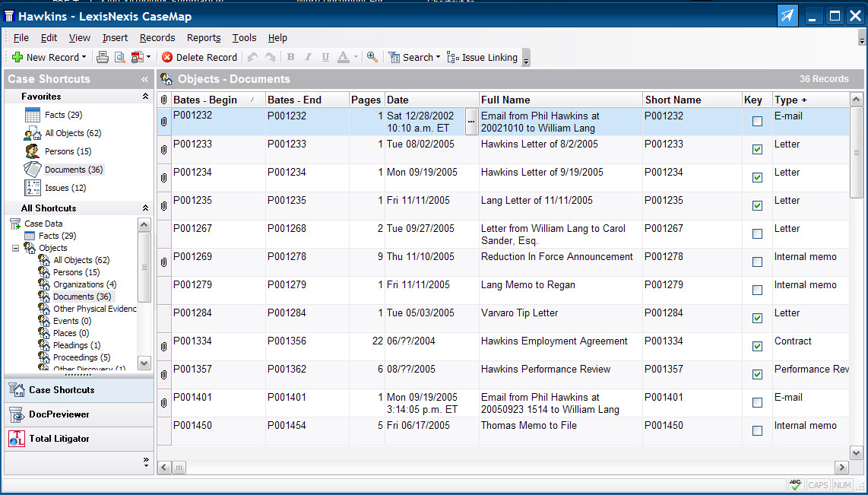Toggle Key checkbox for P001232
868x495 pixels.
click(757, 121)
